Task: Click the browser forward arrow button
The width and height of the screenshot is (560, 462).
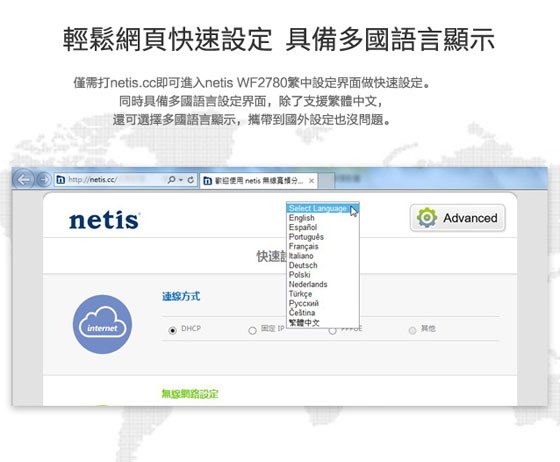Action: point(44,179)
